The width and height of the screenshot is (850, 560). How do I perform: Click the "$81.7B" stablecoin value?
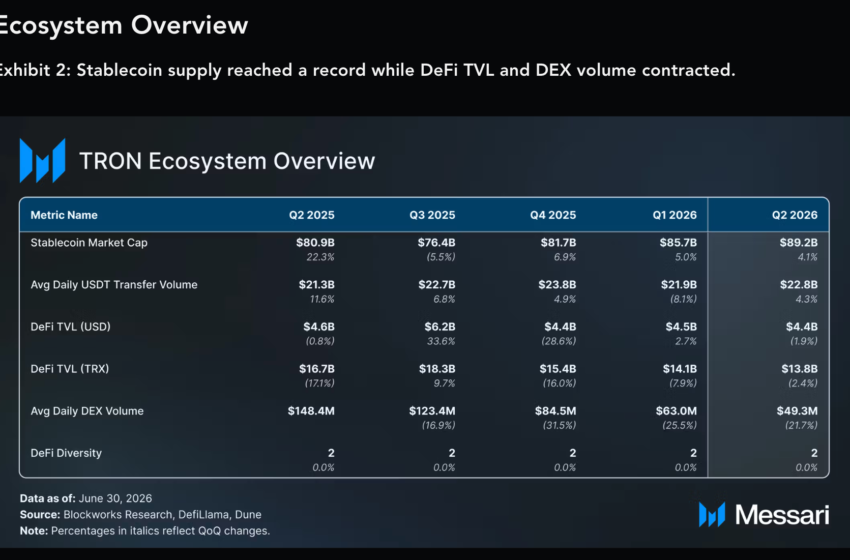pyautogui.click(x=558, y=243)
